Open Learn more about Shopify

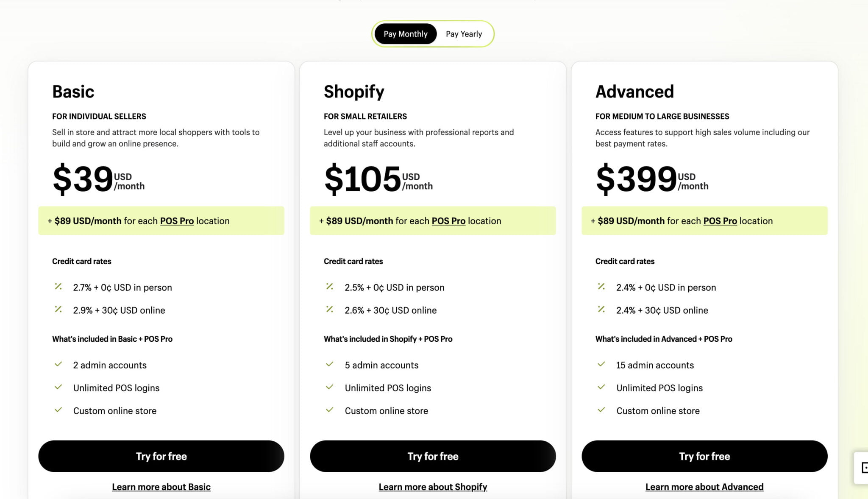pos(433,487)
